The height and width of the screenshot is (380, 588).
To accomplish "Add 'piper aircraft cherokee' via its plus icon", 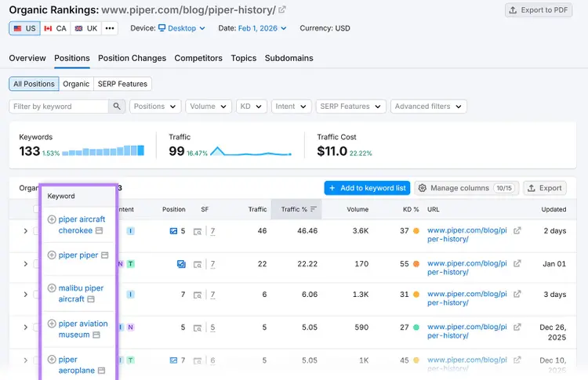I will 52,219.
